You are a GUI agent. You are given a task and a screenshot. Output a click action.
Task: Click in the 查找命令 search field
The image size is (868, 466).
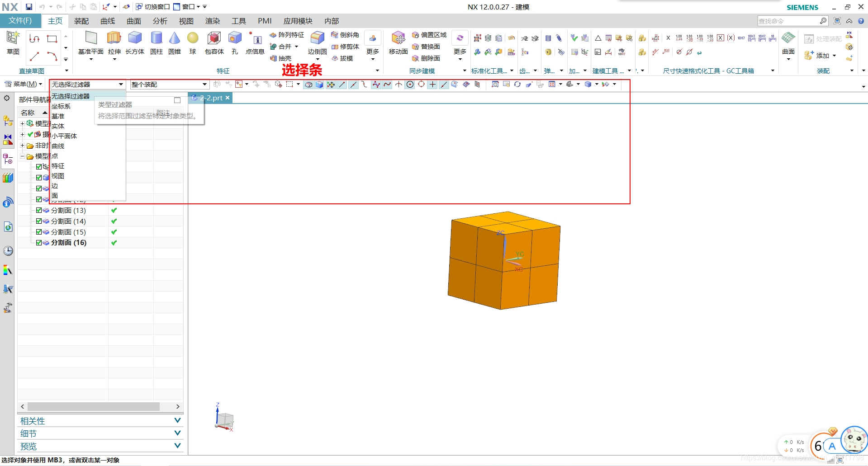[x=788, y=21]
